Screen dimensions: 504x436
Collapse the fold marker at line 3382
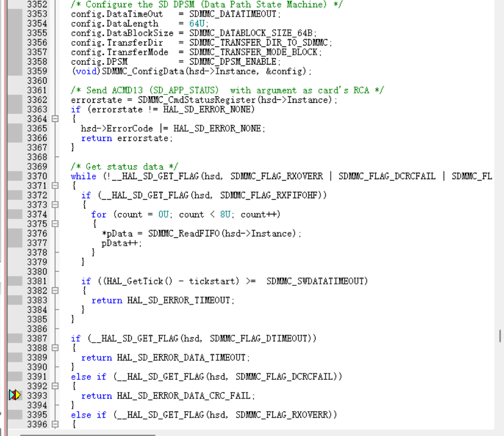coord(55,291)
